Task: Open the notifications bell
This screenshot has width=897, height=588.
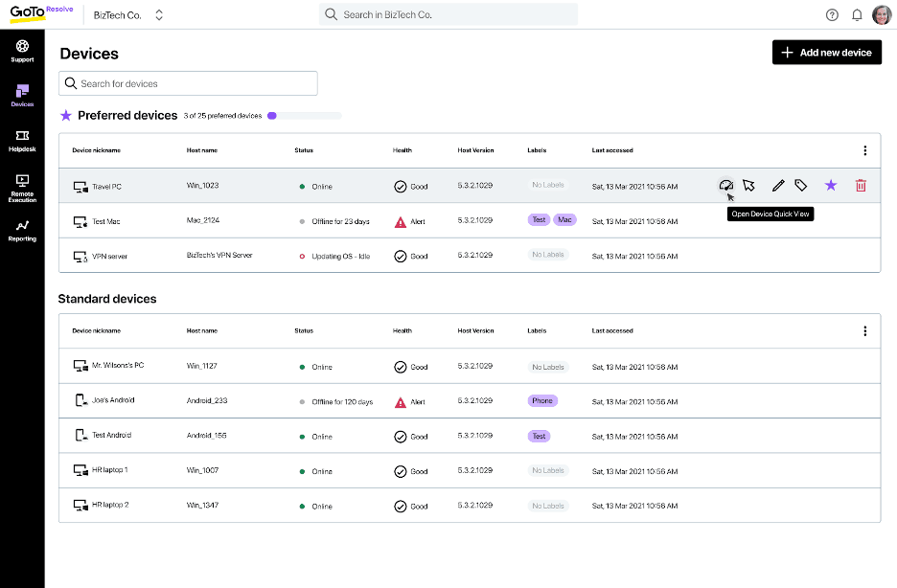Action: click(857, 14)
